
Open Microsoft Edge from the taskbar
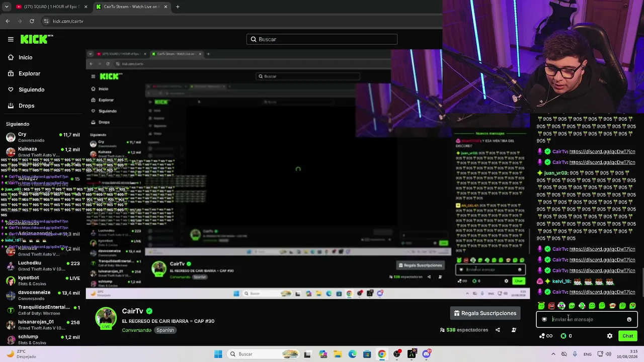352,354
